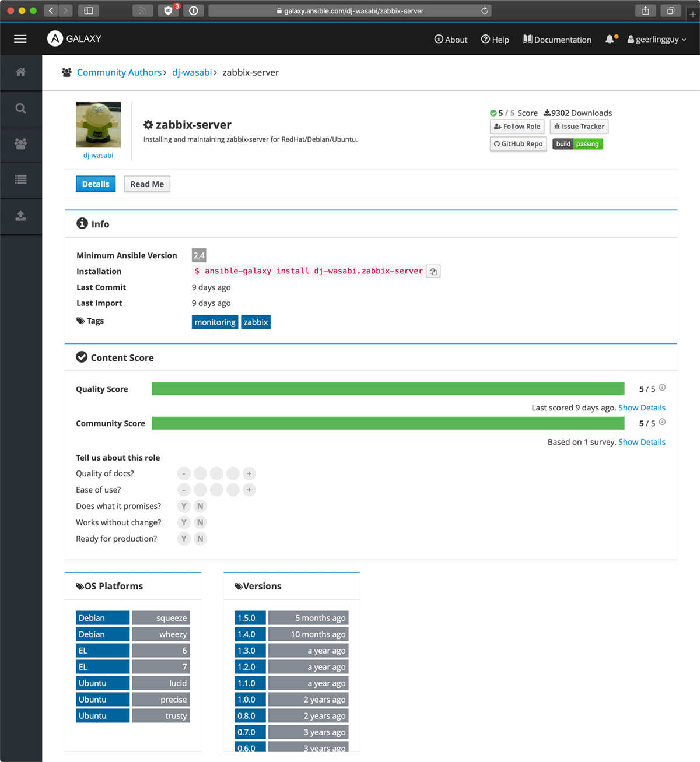The image size is (700, 762).
Task: Click the dj-wasabi avatar image
Action: tap(99, 125)
